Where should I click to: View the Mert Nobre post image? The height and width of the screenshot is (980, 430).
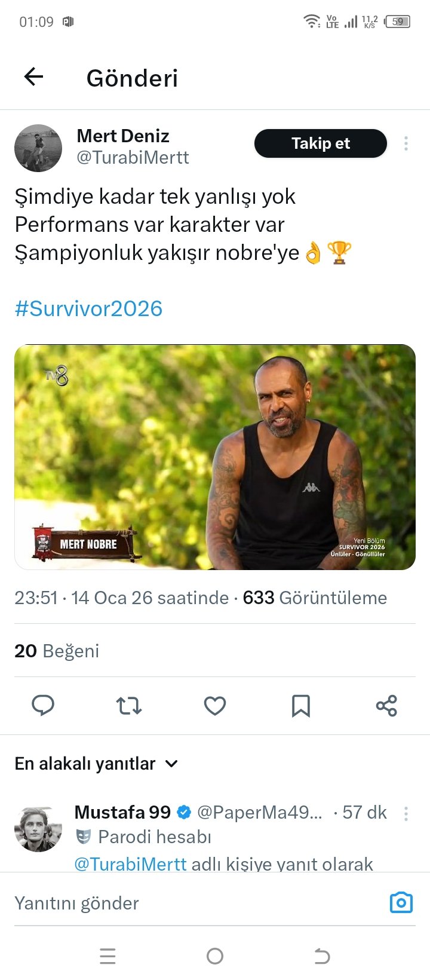pos(215,457)
